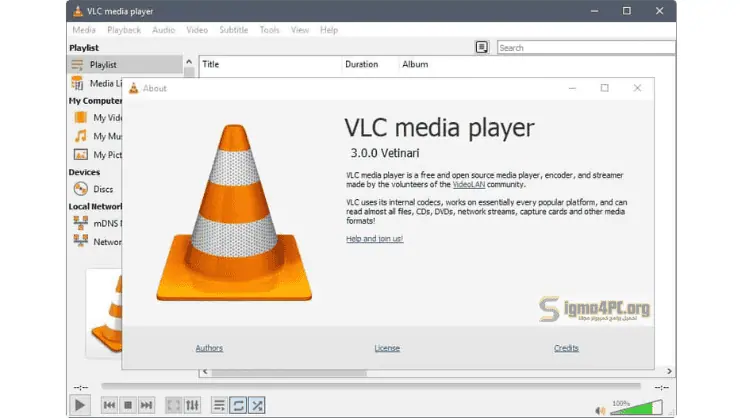The width and height of the screenshot is (743, 418).
Task: Select the Media Library sidebar icon
Action: point(77,83)
